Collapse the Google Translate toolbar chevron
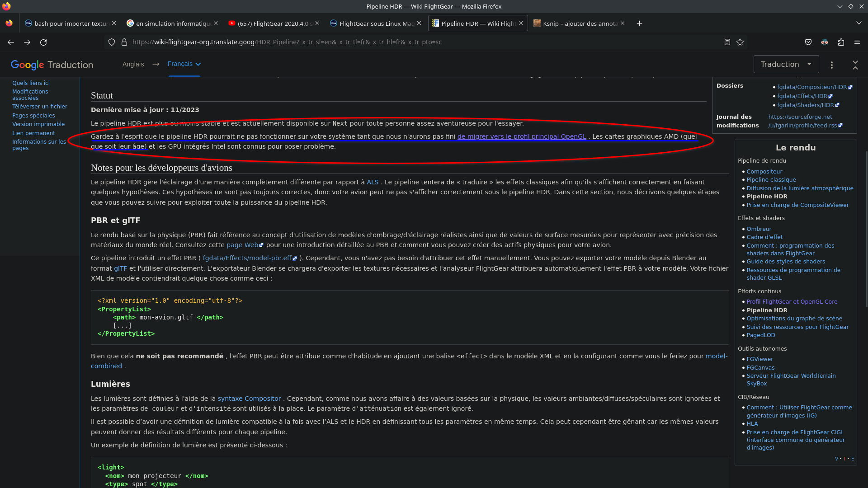The image size is (868, 488). 855,65
